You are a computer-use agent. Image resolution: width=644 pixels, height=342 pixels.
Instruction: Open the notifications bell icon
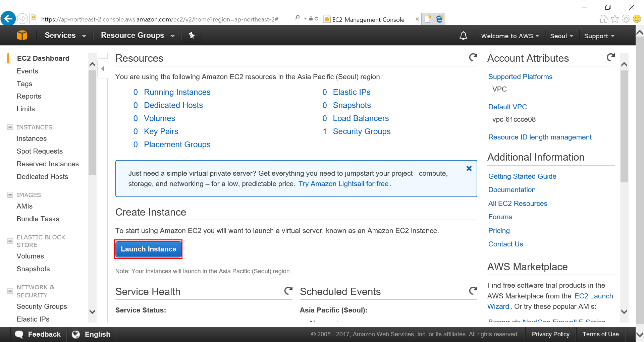463,36
